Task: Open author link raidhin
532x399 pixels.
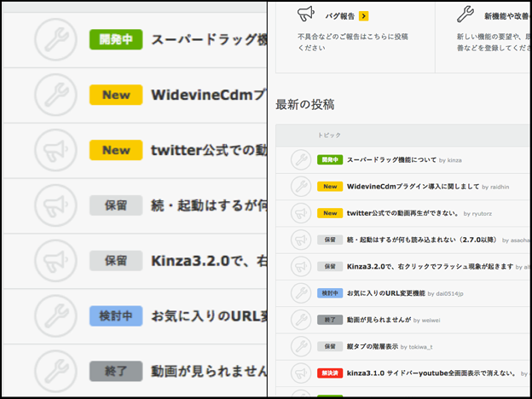Action: (x=500, y=187)
